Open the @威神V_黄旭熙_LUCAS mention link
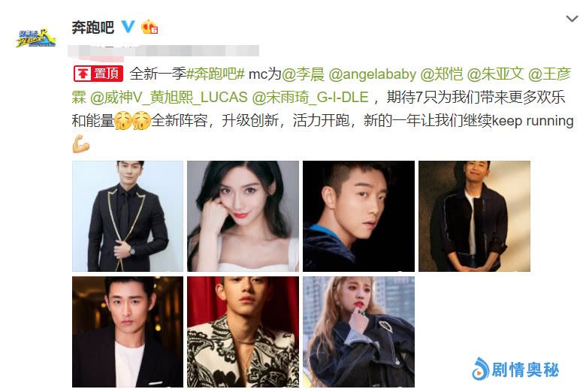The image size is (580, 392). 169,98
